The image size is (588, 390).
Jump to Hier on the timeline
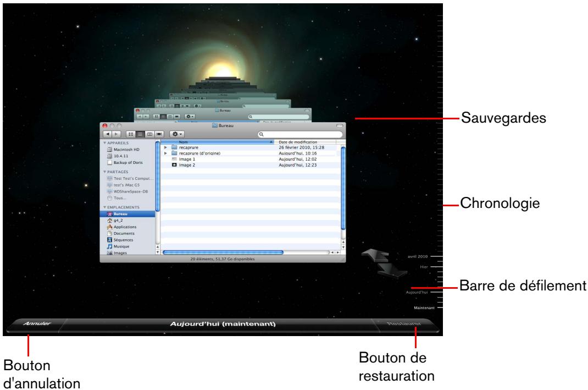point(424,267)
